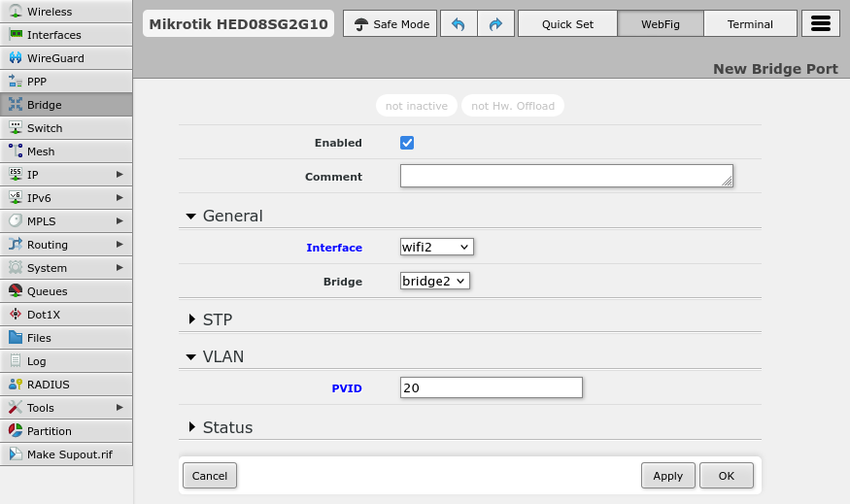Open the Files folder icon

click(16, 338)
